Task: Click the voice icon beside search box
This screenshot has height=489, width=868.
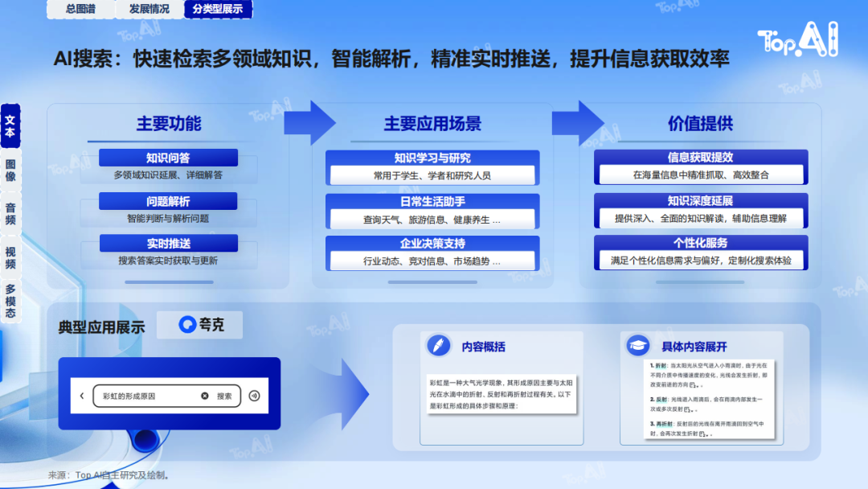Action: point(254,396)
